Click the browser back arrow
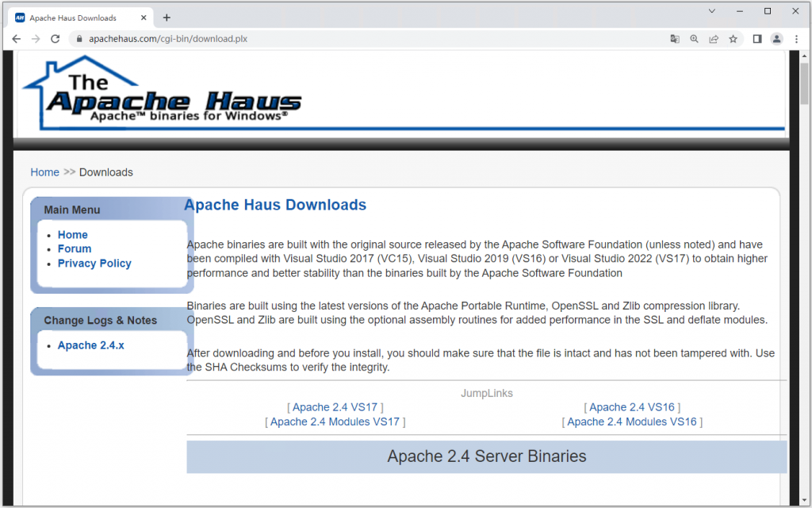Image resolution: width=812 pixels, height=508 pixels. pyautogui.click(x=16, y=39)
